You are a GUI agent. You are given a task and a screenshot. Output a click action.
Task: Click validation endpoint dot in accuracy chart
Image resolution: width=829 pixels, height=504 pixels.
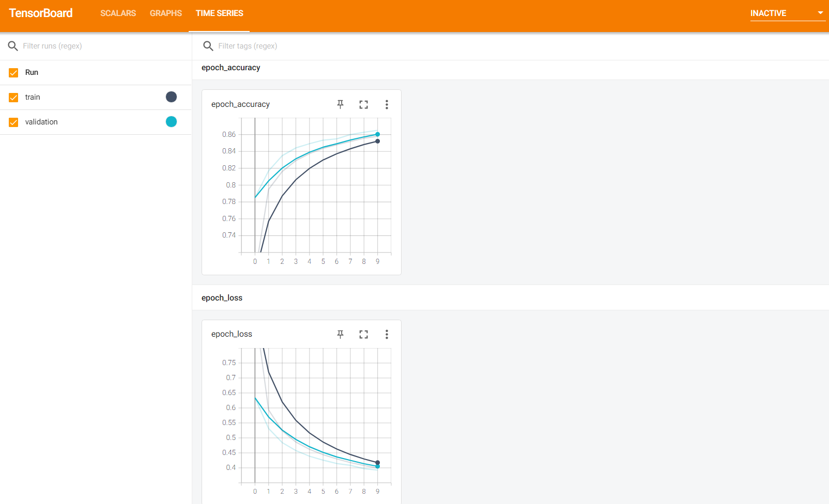[x=378, y=134]
